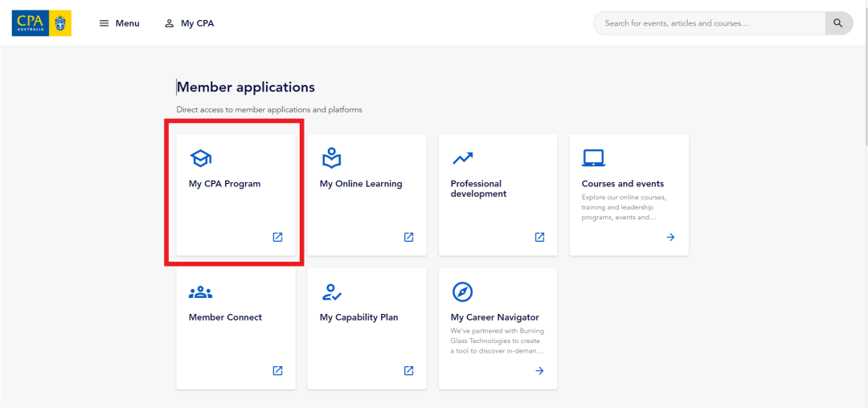Click the compass icon on My Career Navigator
Screen dimensions: 868x408
tap(462, 292)
